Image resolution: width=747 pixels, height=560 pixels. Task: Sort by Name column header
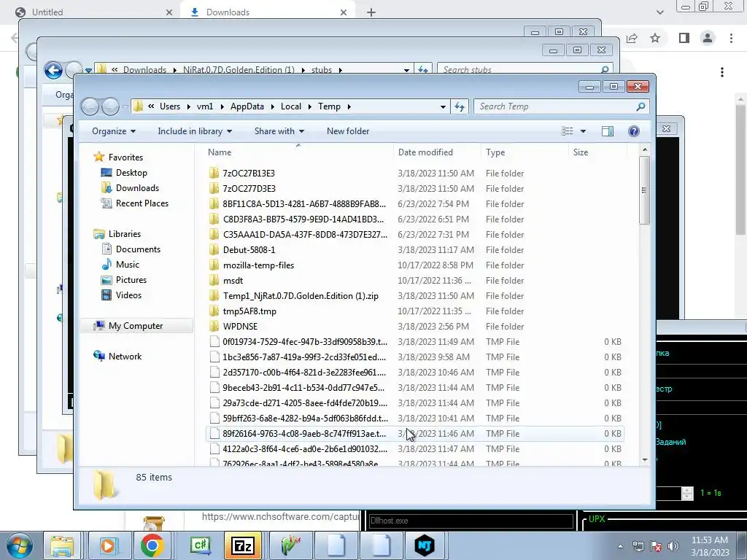coord(298,152)
